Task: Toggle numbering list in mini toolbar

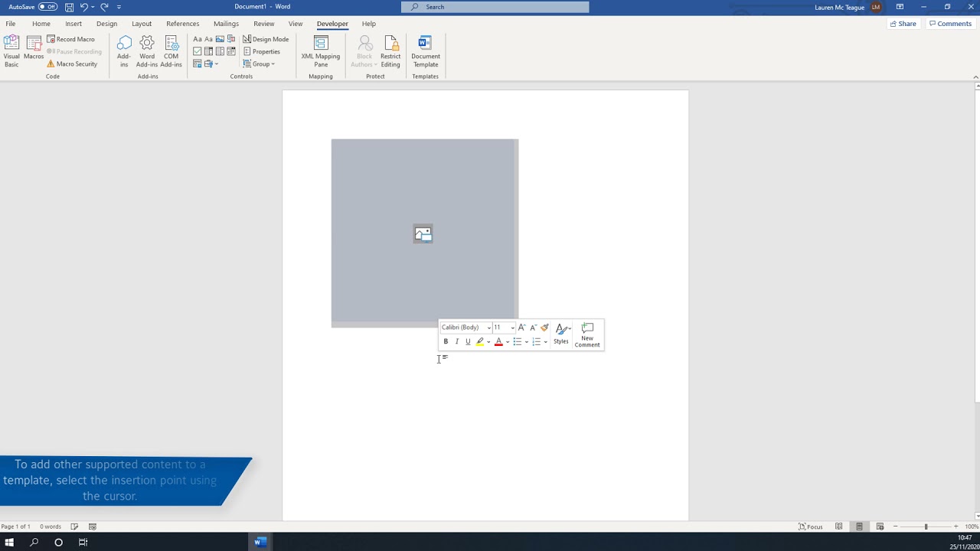Action: pyautogui.click(x=537, y=341)
